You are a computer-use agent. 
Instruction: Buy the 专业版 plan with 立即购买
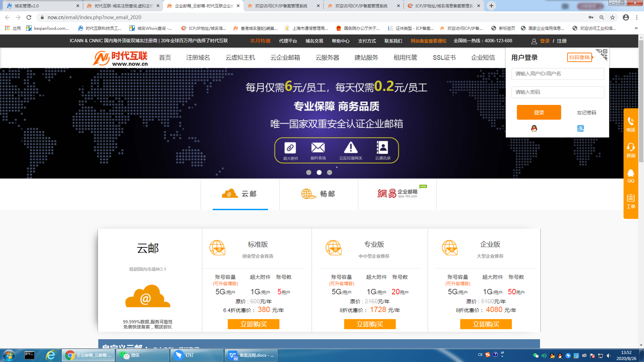tap(370, 324)
